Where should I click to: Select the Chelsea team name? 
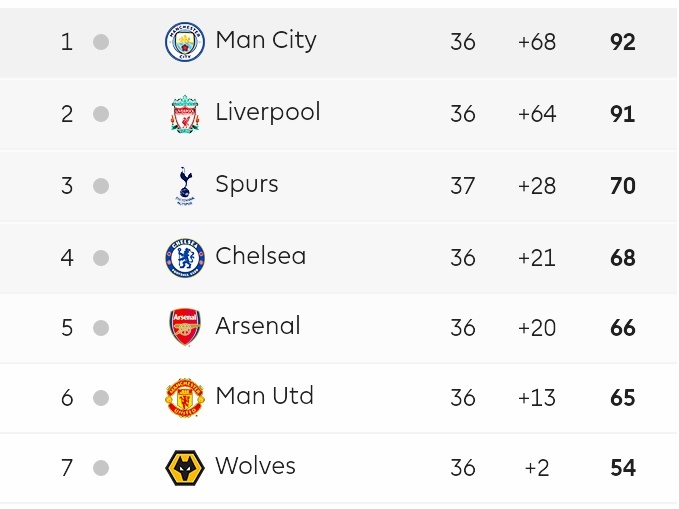[x=260, y=256]
